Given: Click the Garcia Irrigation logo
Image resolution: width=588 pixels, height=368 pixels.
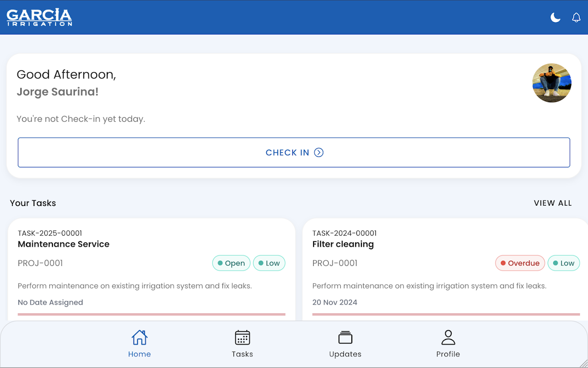Looking at the screenshot, I should click(x=39, y=17).
